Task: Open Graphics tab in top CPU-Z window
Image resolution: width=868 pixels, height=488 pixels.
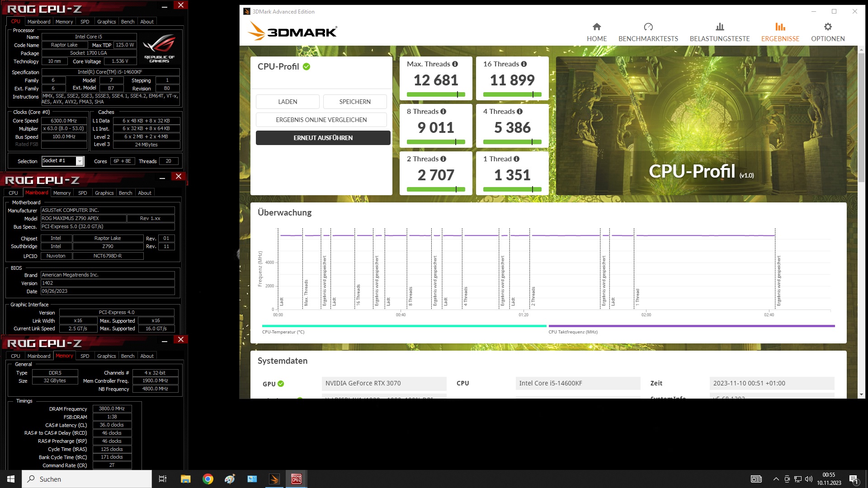Action: (x=107, y=22)
